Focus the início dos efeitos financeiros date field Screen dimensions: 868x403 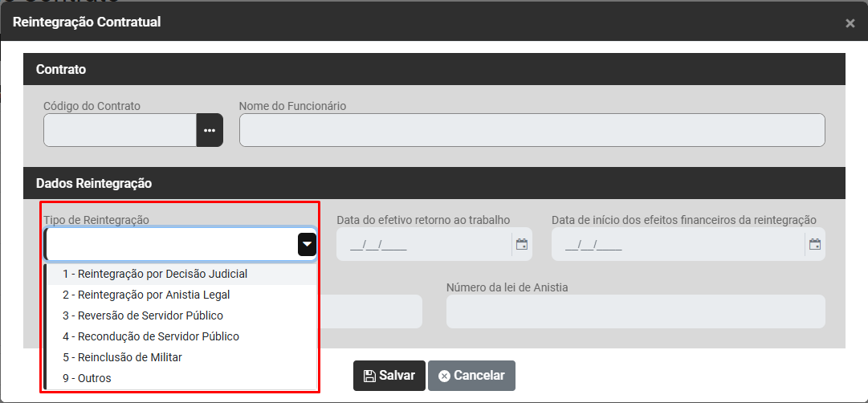[x=679, y=244]
